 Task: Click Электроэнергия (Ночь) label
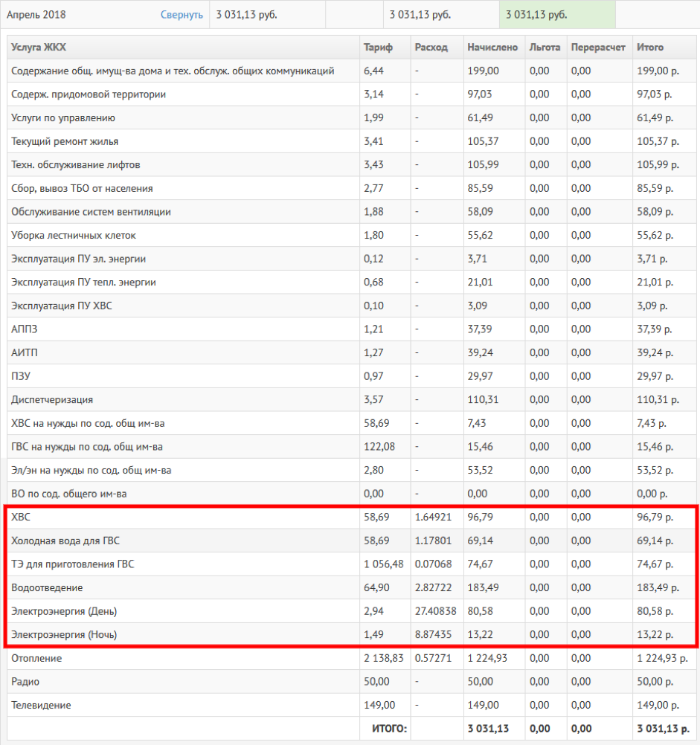[64, 635]
